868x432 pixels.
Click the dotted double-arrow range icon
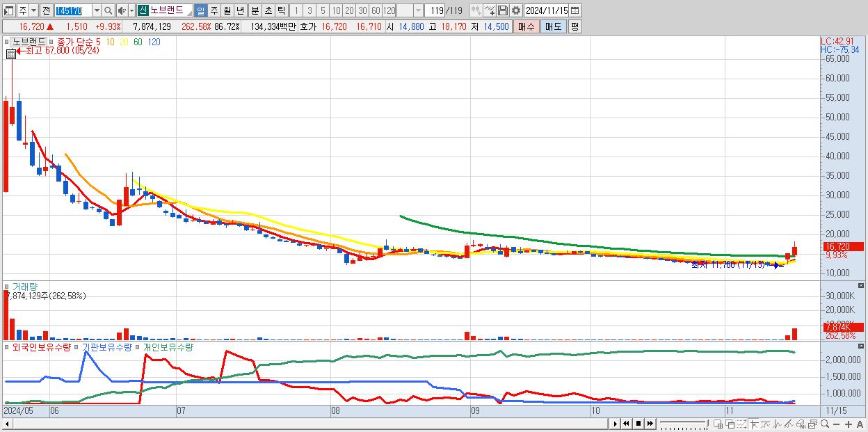(x=741, y=424)
